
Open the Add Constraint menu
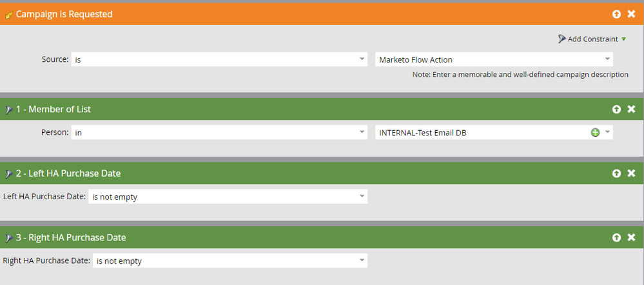click(592, 39)
